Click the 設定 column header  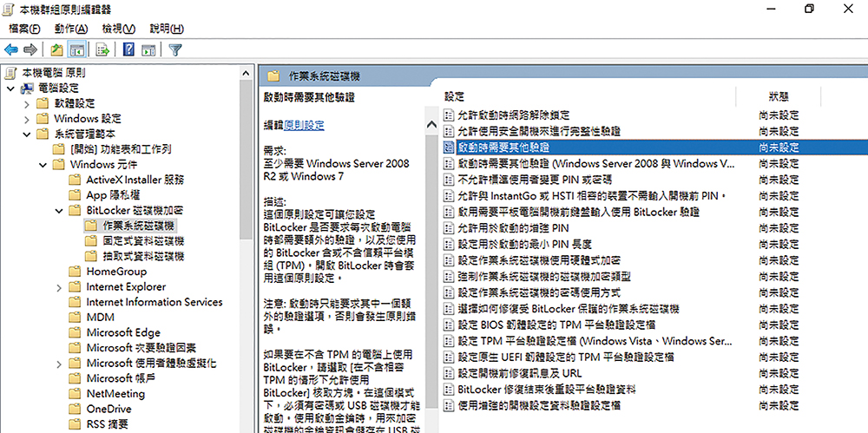click(x=455, y=97)
